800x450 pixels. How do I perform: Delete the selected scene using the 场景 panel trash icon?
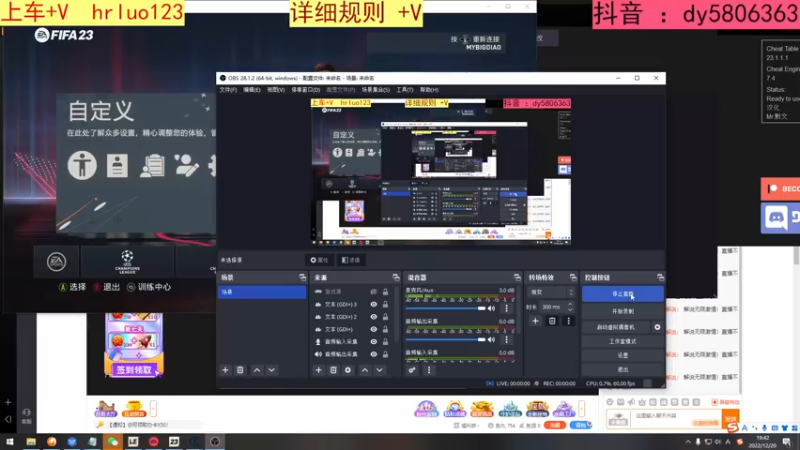coord(240,370)
